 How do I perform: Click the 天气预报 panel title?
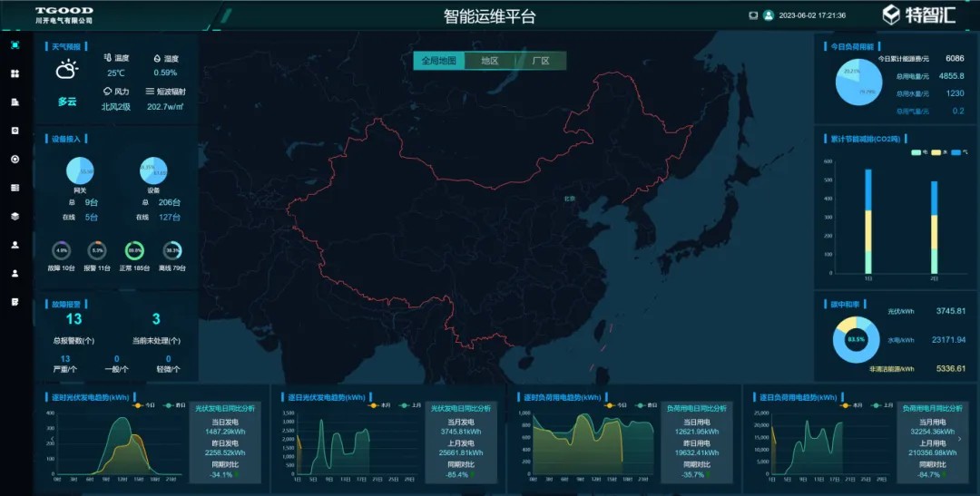[65, 46]
